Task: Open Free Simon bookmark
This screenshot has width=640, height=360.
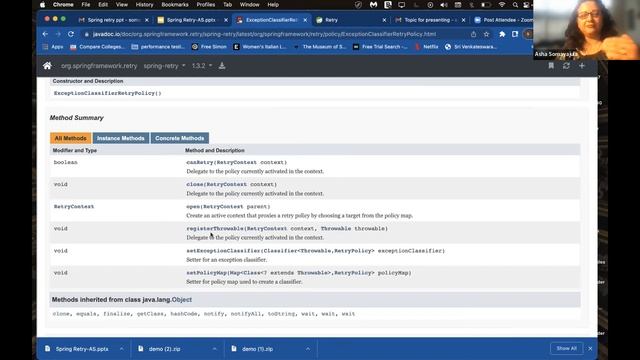Action: [209, 47]
